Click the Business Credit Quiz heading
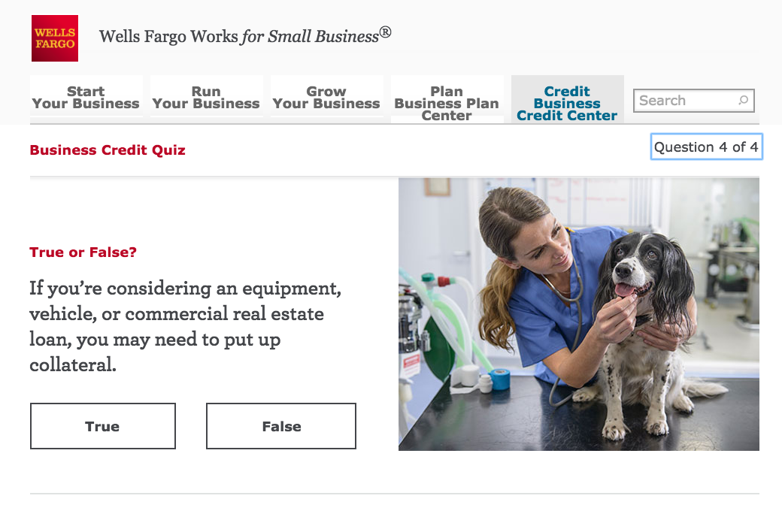This screenshot has height=532, width=782. [108, 150]
